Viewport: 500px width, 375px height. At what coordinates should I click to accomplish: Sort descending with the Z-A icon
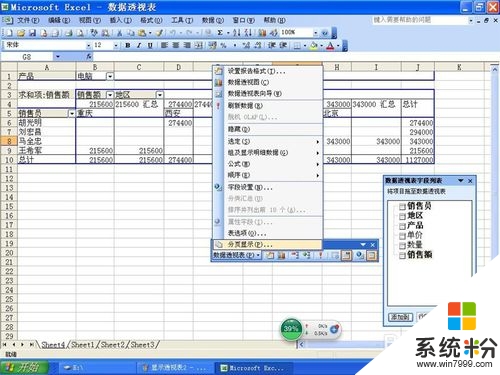(248, 33)
